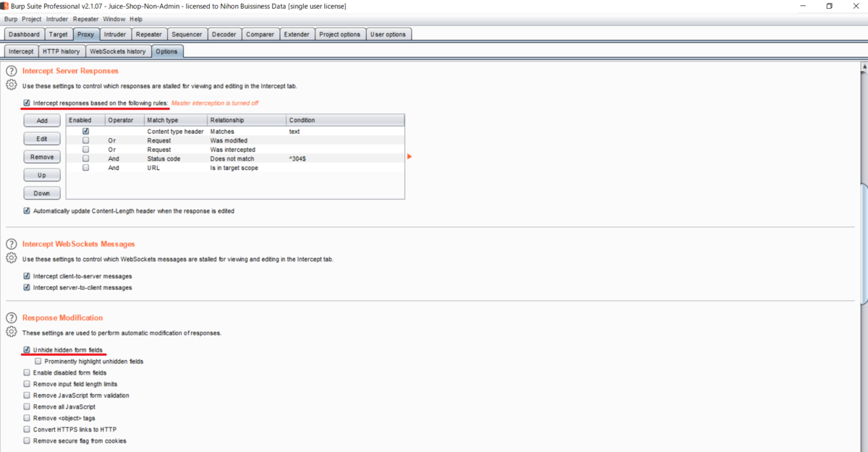Enable Prominently highlight unhidden fields
This screenshot has width=868, height=452.
point(38,361)
